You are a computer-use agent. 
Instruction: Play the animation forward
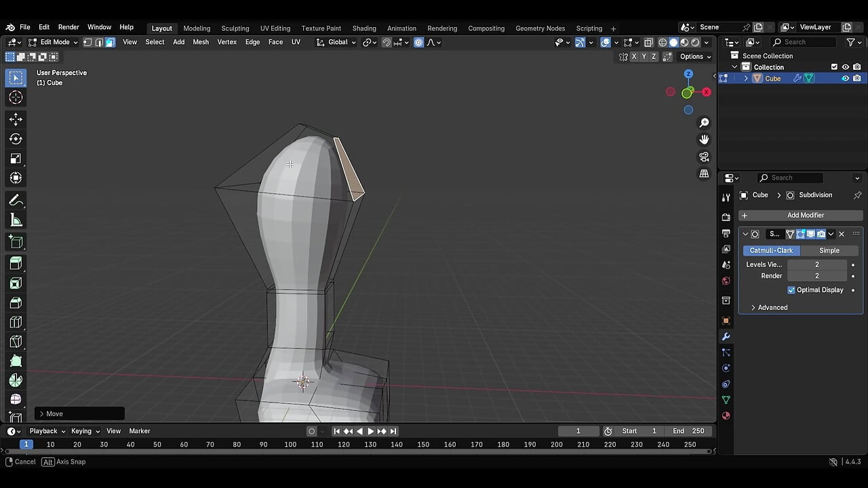coord(370,431)
